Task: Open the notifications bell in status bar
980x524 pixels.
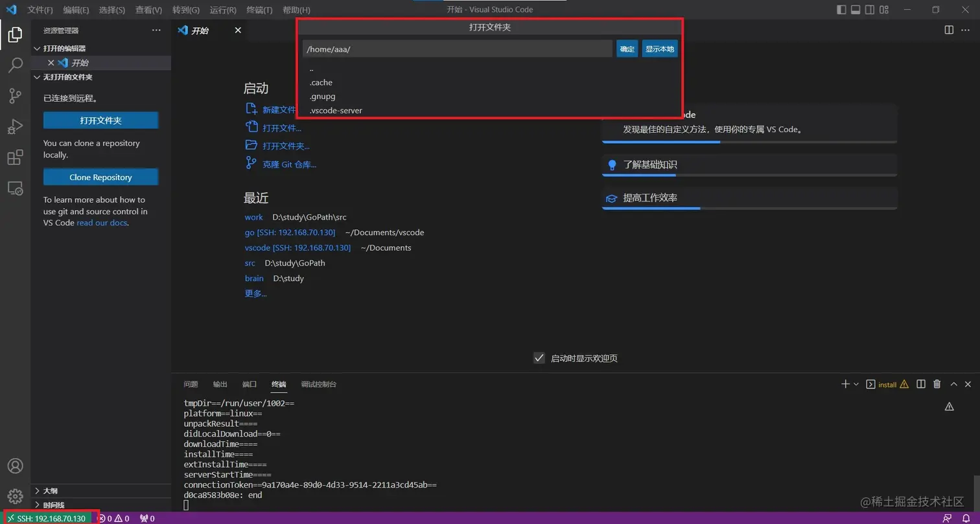Action: (x=966, y=518)
